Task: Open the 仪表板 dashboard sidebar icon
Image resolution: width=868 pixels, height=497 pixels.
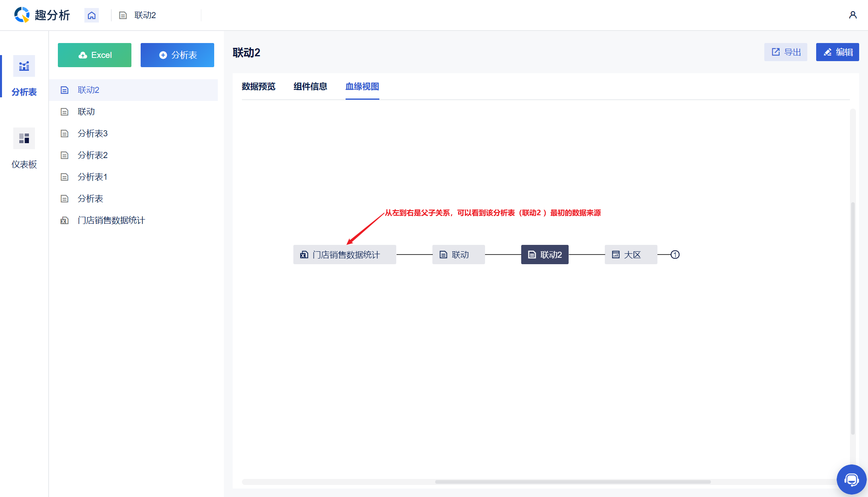Action: pyautogui.click(x=24, y=139)
